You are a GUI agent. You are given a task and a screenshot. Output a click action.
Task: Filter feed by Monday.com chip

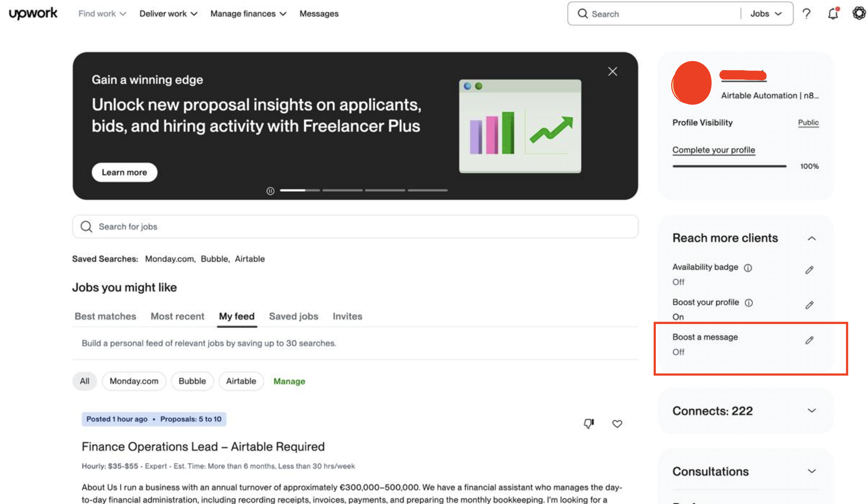134,381
